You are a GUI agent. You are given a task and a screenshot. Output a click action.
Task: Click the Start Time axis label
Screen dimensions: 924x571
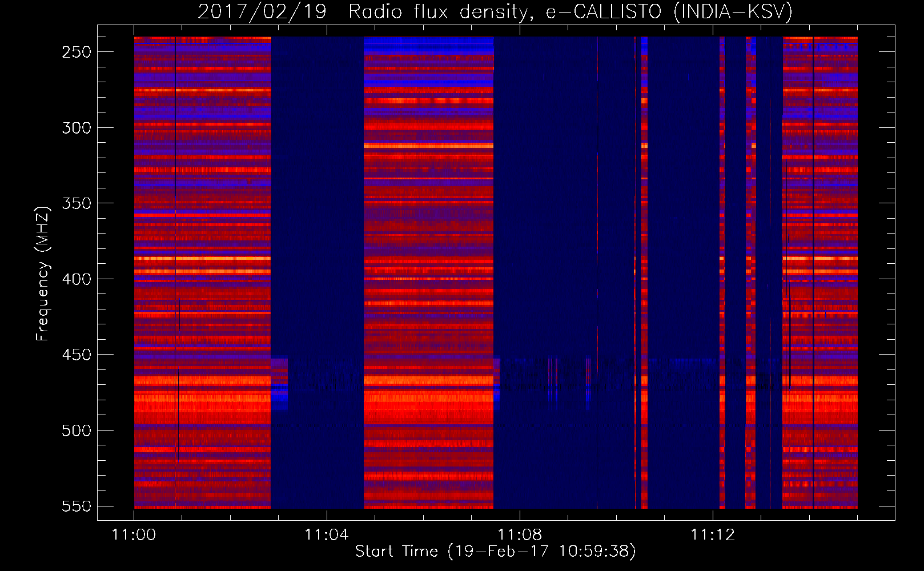495,552
